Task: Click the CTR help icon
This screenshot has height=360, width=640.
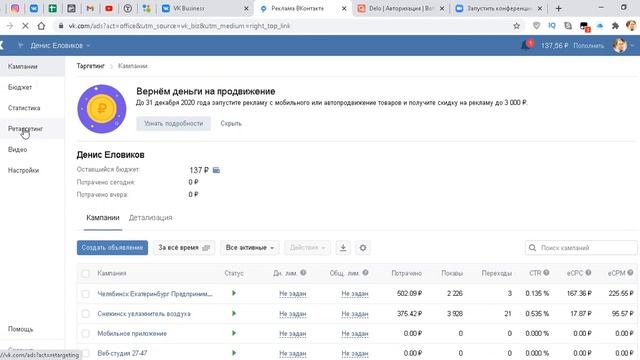Action: [x=546, y=273]
